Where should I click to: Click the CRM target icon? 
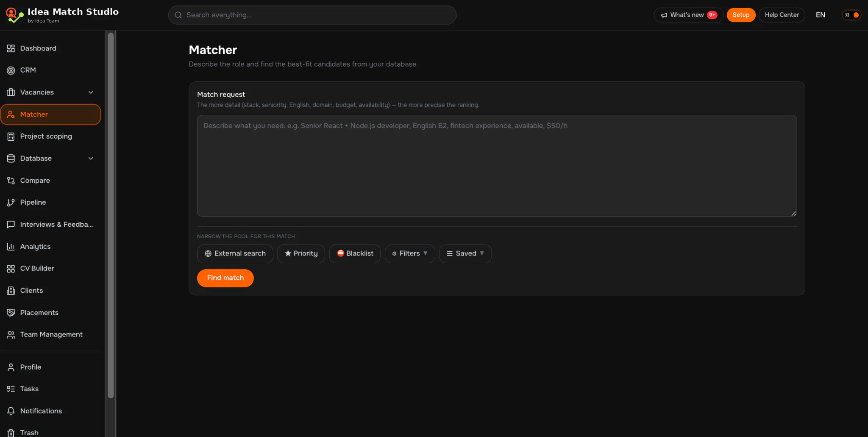(x=11, y=70)
